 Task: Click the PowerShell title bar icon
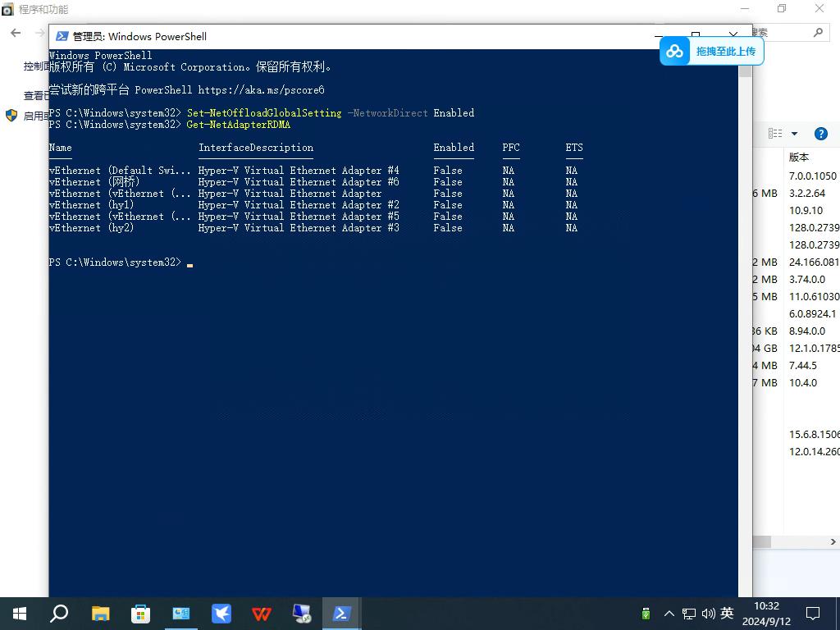pos(62,36)
